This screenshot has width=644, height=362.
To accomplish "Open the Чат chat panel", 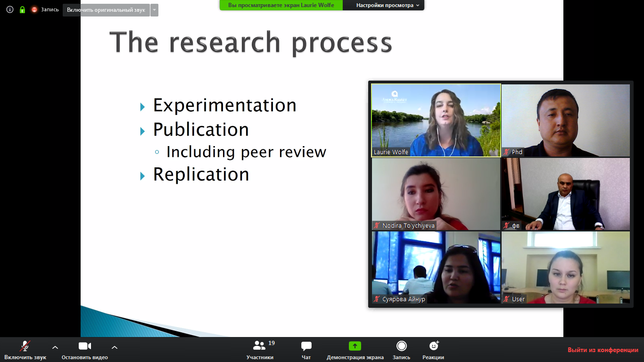I will (x=306, y=350).
